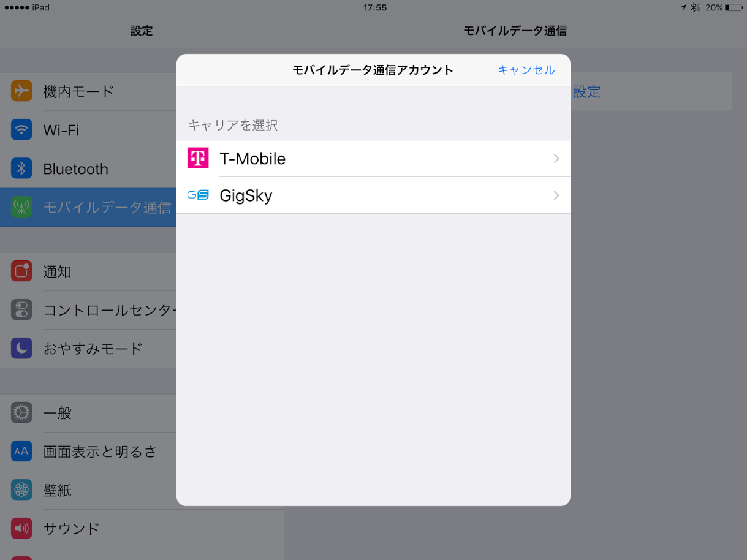747x560 pixels.
Task: Open 通知 in settings sidebar
Action: [88, 271]
